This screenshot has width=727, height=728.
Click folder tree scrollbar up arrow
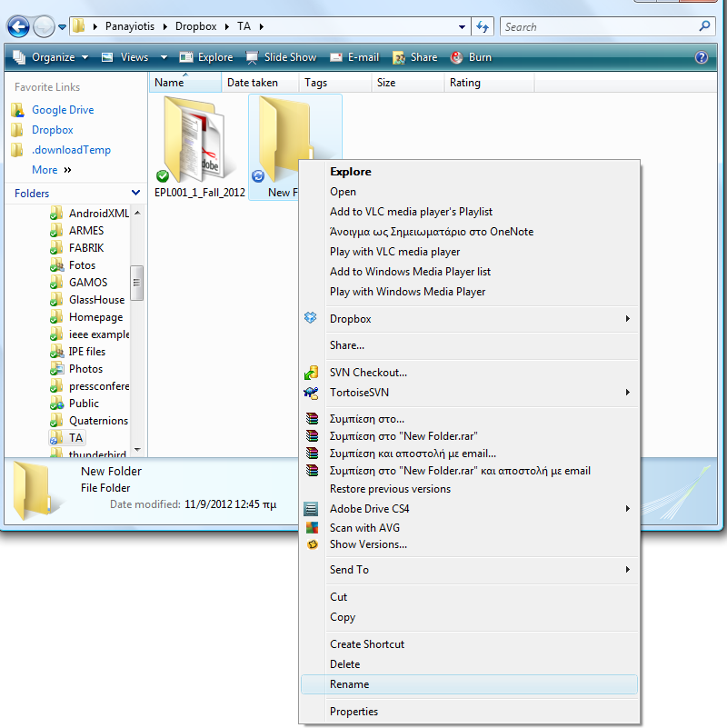137,213
